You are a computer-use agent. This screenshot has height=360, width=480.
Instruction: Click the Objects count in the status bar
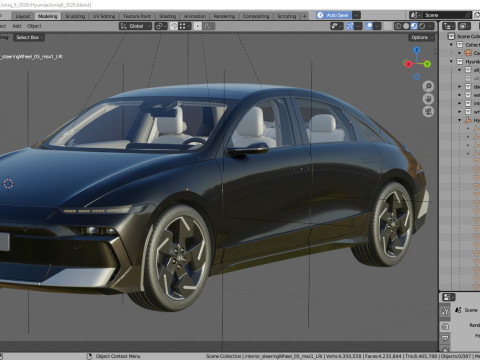click(x=457, y=356)
